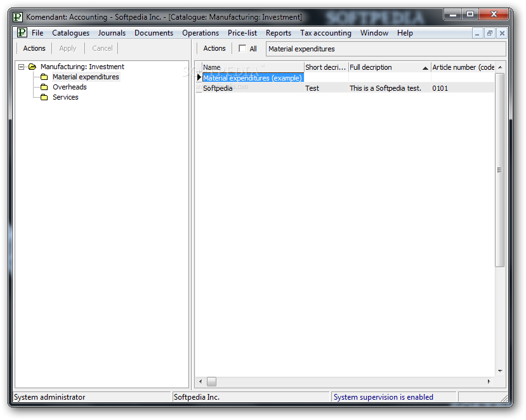The width and height of the screenshot is (526, 420).
Task: Click the row selector left of Softpedia
Action: 199,88
